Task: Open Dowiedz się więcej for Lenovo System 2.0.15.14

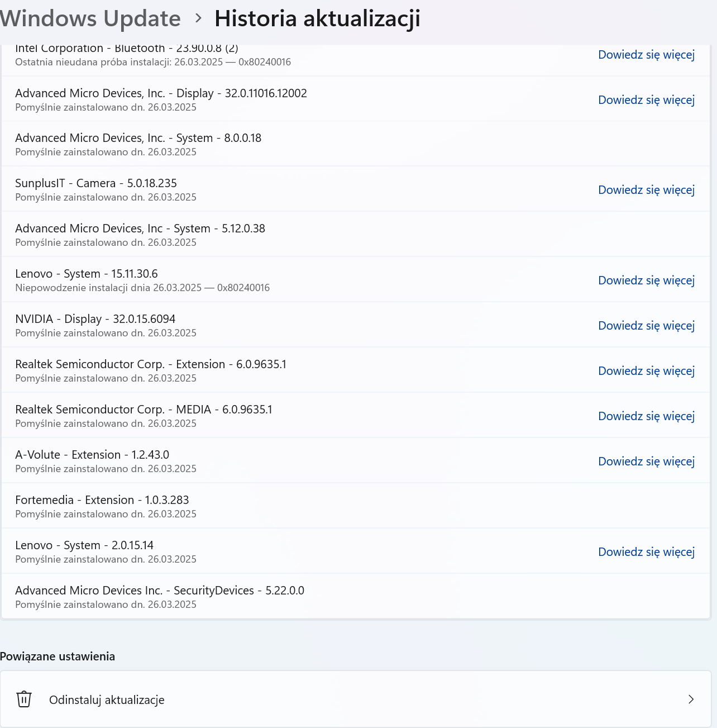Action: coord(646,552)
